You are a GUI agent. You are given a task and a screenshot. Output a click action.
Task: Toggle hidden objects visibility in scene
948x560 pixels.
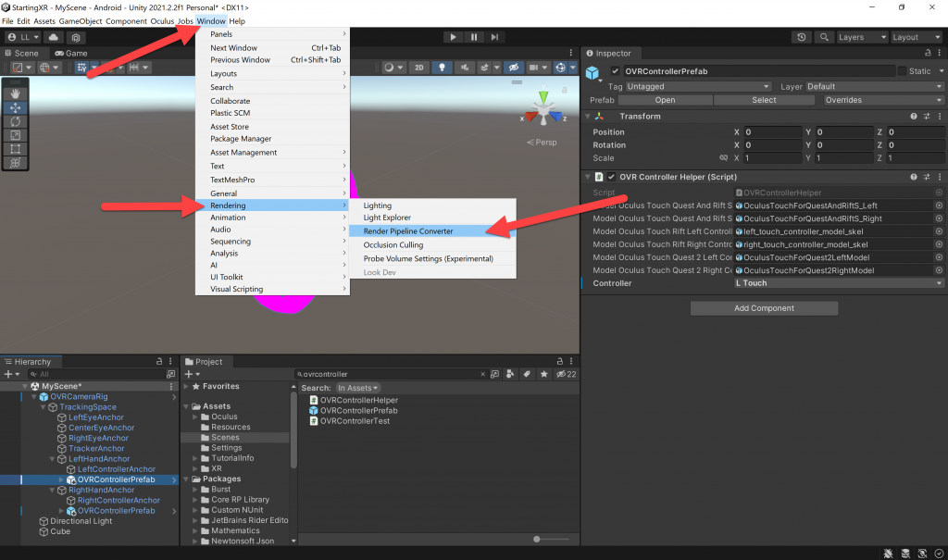coord(513,68)
